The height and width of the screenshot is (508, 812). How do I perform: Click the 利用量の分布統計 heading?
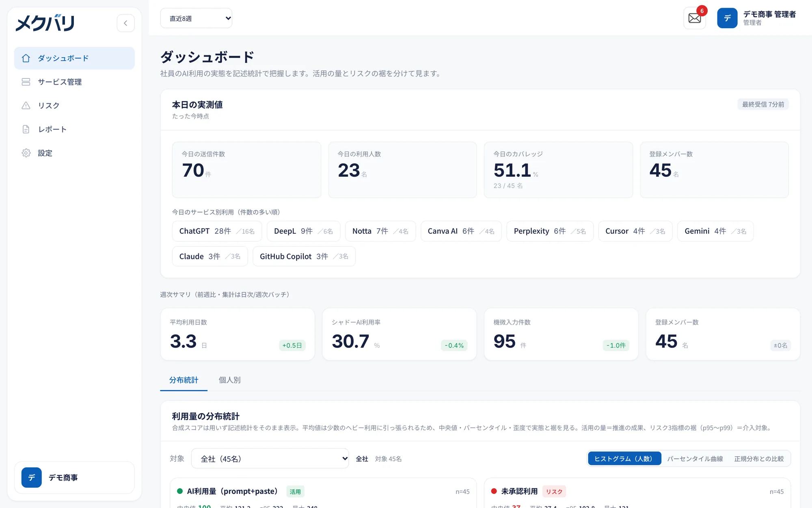point(205,416)
